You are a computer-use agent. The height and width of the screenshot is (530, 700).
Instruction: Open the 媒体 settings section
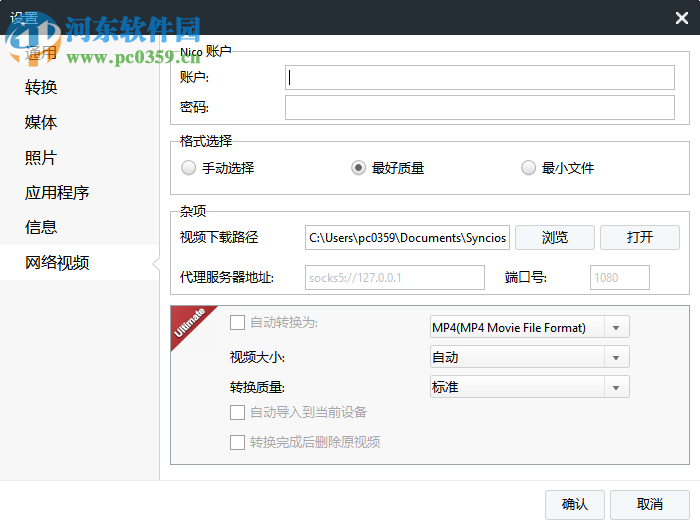pyautogui.click(x=41, y=122)
